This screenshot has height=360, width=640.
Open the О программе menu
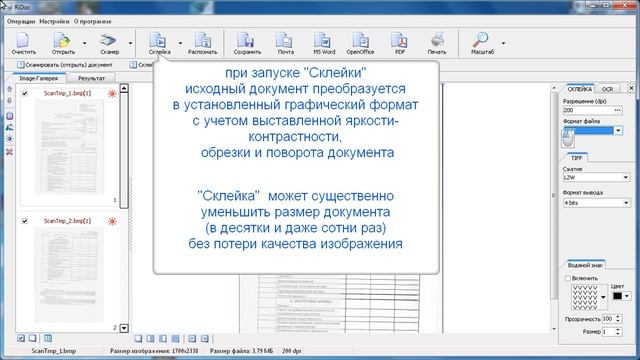tap(93, 22)
